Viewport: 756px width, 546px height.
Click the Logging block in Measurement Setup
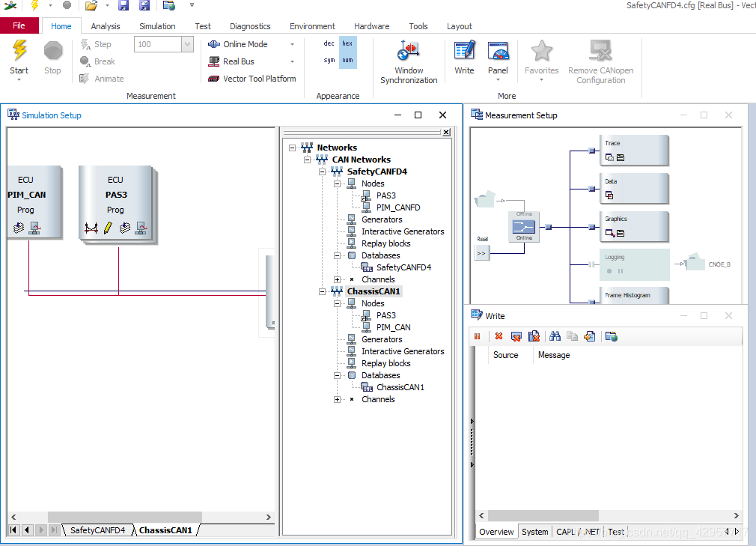(x=634, y=264)
